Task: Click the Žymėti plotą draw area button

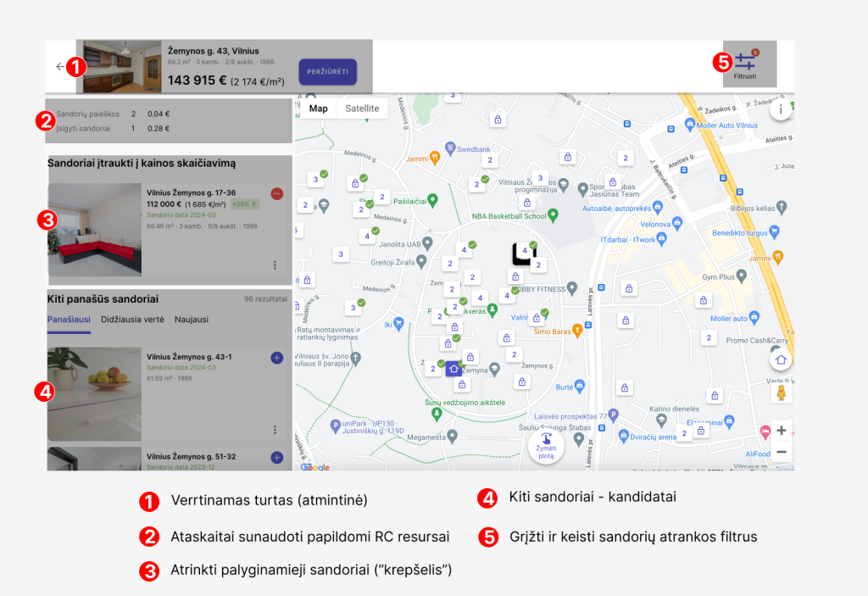Action: coord(547,445)
